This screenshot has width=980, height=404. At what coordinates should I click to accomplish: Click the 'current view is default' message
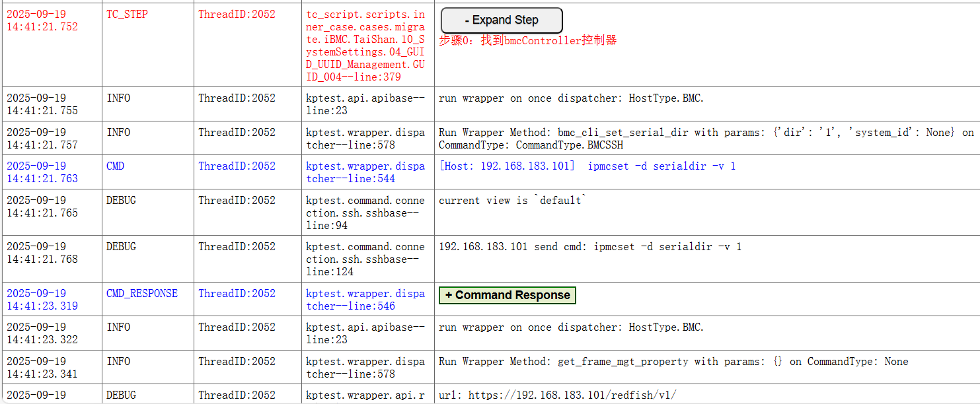tap(512, 201)
